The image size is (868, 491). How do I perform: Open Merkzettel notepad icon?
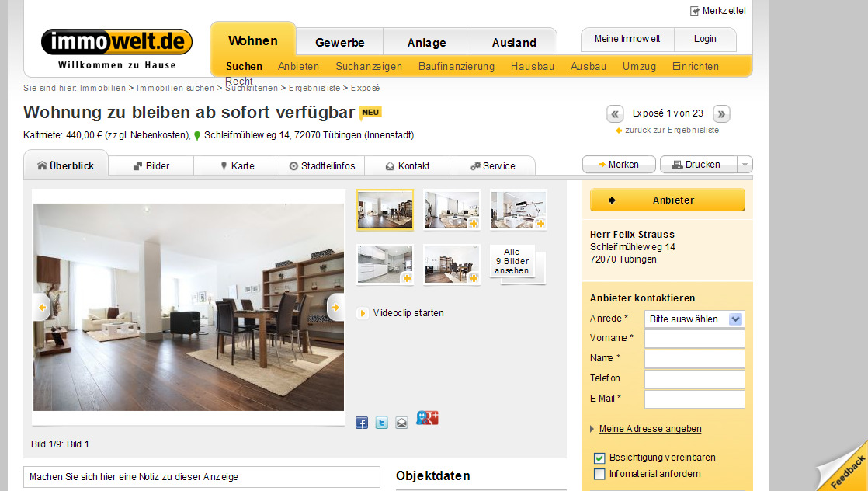pyautogui.click(x=695, y=11)
